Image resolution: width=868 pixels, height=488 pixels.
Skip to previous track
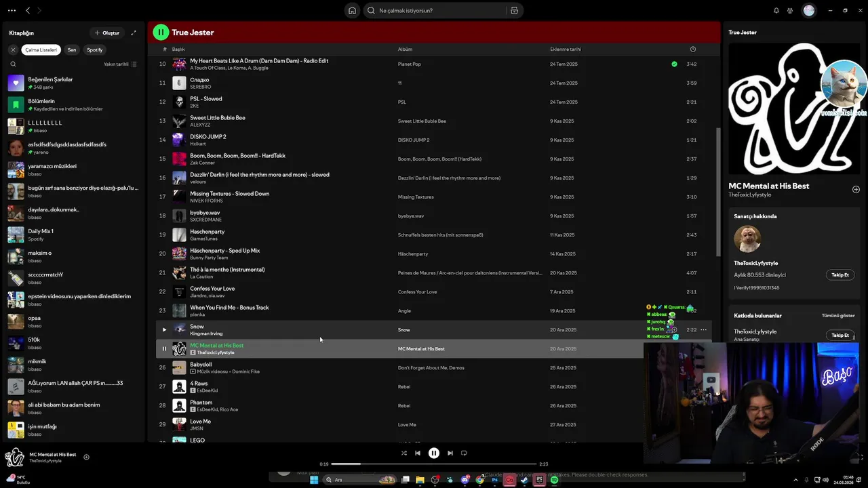(x=418, y=453)
